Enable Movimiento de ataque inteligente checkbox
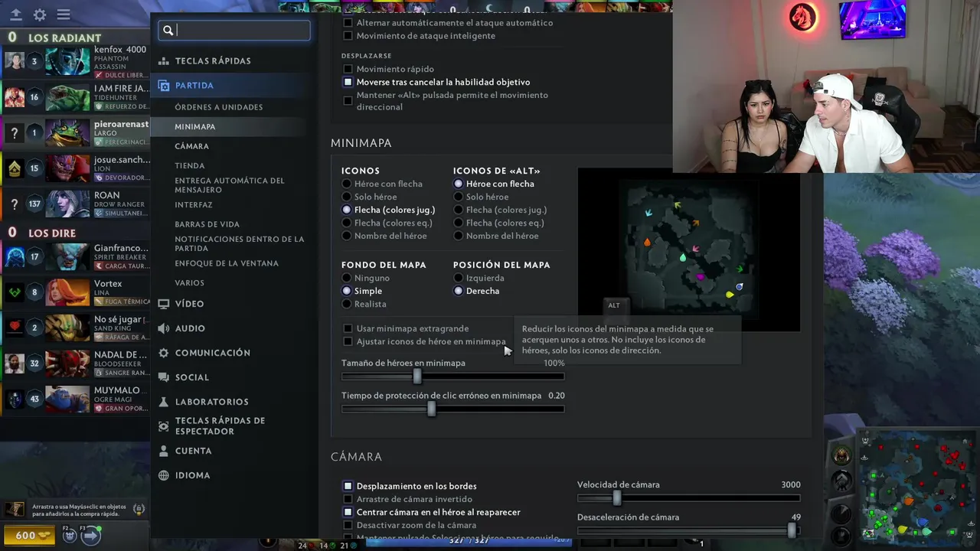The image size is (980, 551). point(348,36)
